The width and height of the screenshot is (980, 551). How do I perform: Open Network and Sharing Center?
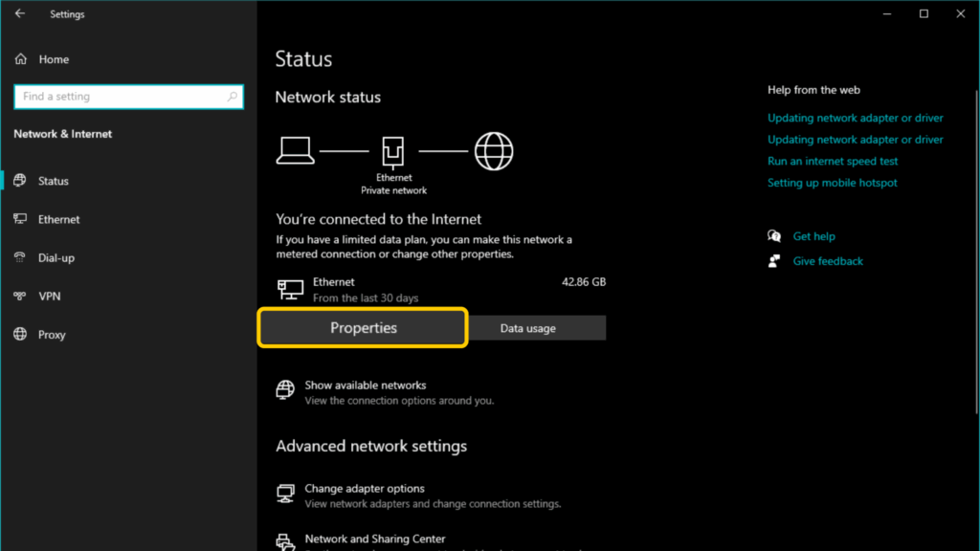pyautogui.click(x=375, y=539)
